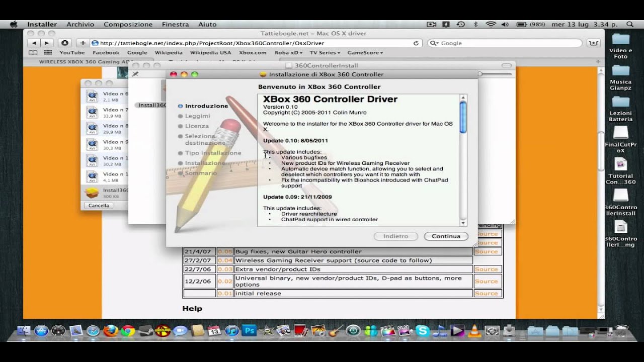Open the Archivio menu
The width and height of the screenshot is (644, 362).
[x=80, y=24]
